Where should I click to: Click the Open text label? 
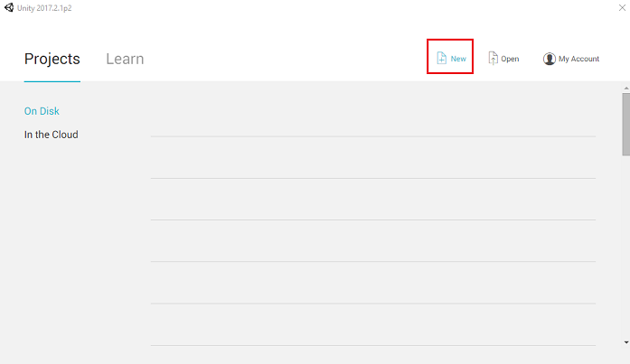[510, 59]
